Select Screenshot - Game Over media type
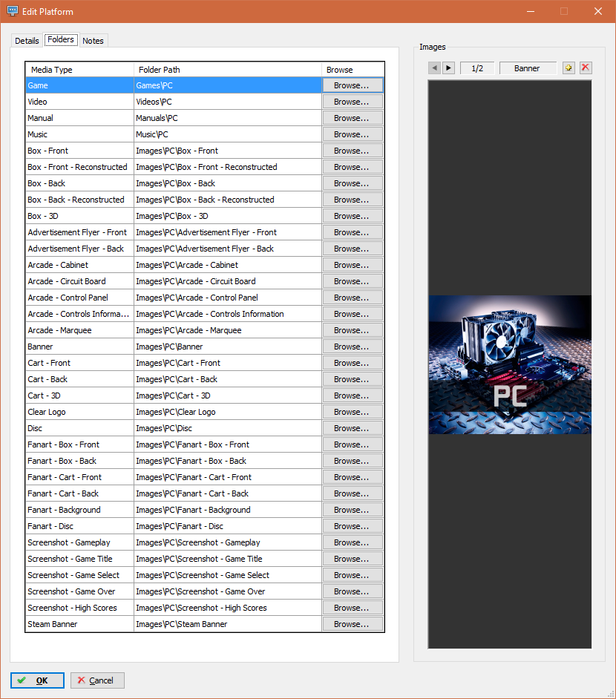616x699 pixels. [x=79, y=591]
